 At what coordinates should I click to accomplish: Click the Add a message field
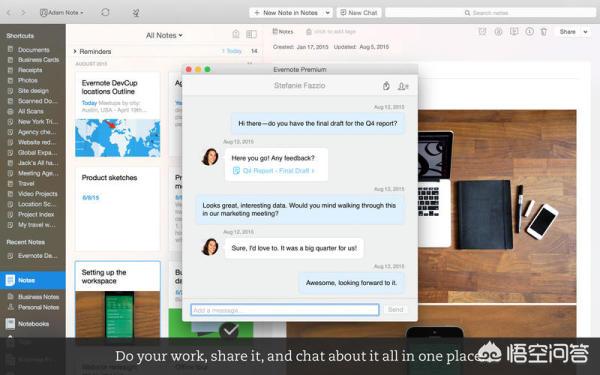[x=285, y=310]
